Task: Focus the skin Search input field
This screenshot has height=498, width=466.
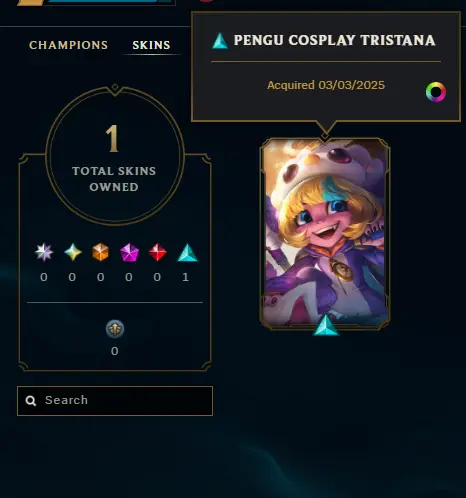Action: coord(115,401)
